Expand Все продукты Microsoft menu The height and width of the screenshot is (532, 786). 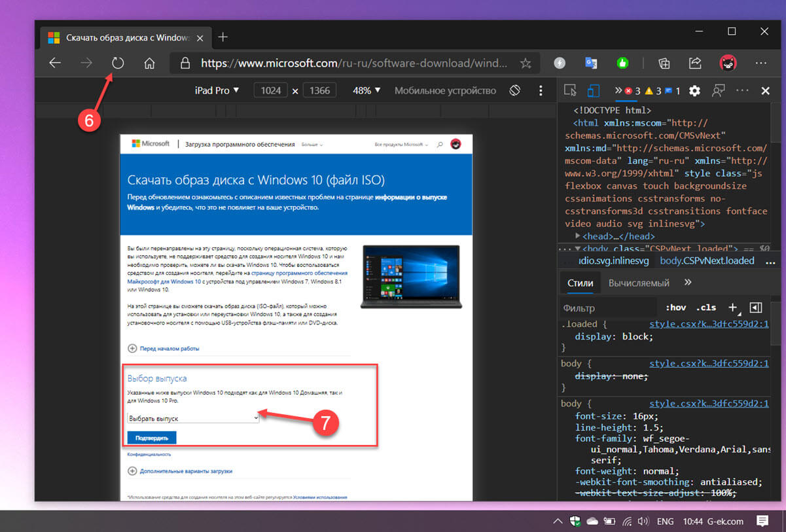tap(401, 144)
